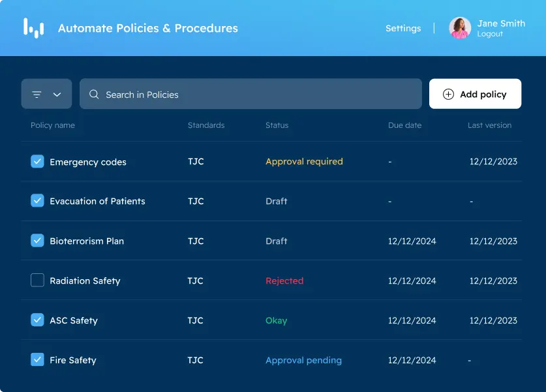Click the filter icon beside the dropdown arrow
This screenshot has height=392, width=546.
pos(37,93)
